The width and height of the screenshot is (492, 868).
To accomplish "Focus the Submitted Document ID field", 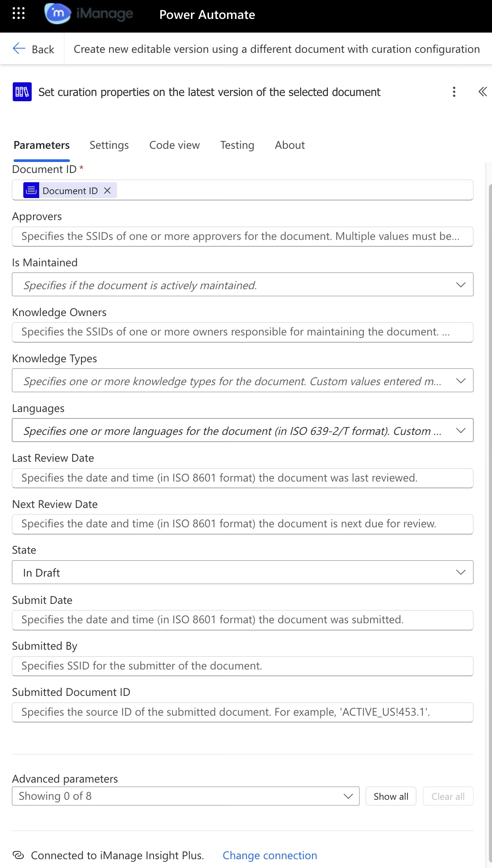I will pyautogui.click(x=242, y=712).
